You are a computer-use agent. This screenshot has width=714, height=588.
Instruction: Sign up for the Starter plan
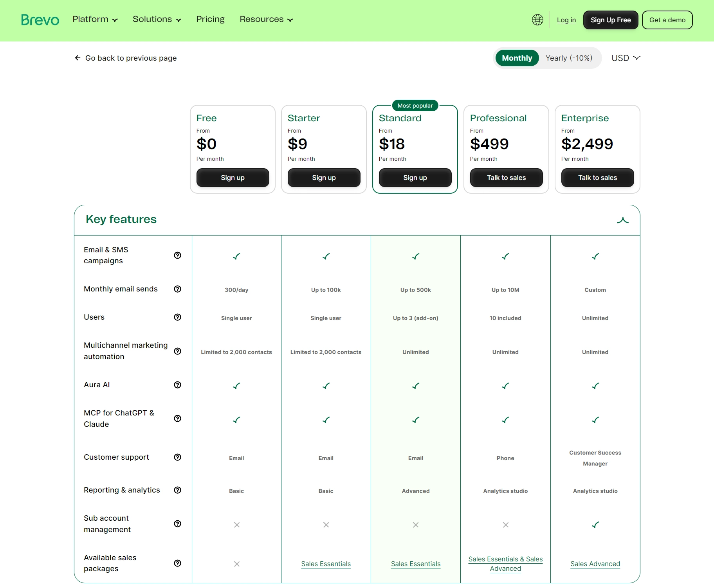click(324, 178)
